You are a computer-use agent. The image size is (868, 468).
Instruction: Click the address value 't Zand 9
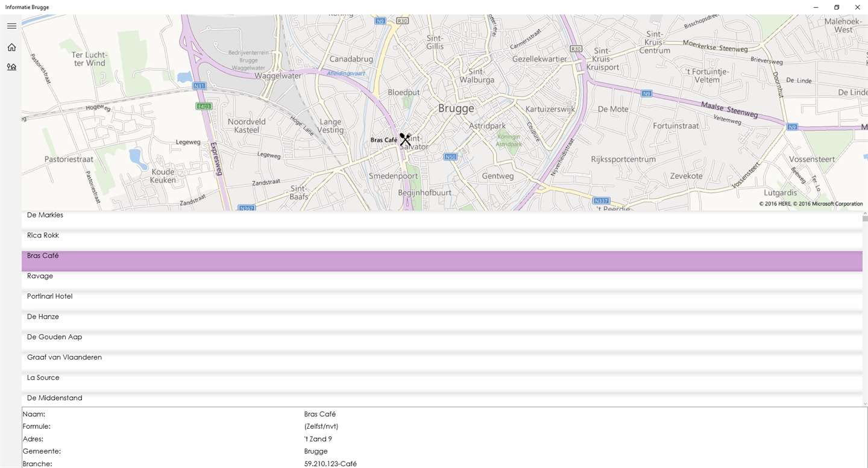tap(318, 439)
